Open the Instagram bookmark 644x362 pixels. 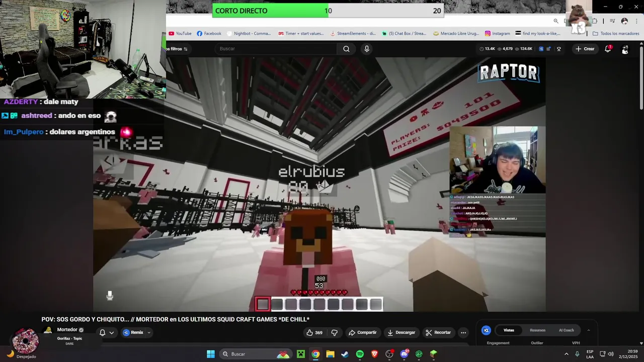coord(498,34)
